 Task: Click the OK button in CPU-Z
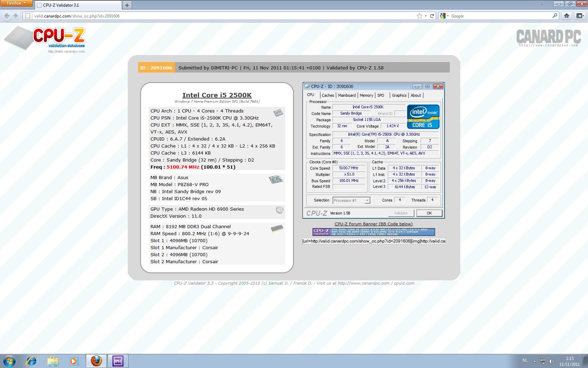point(429,213)
